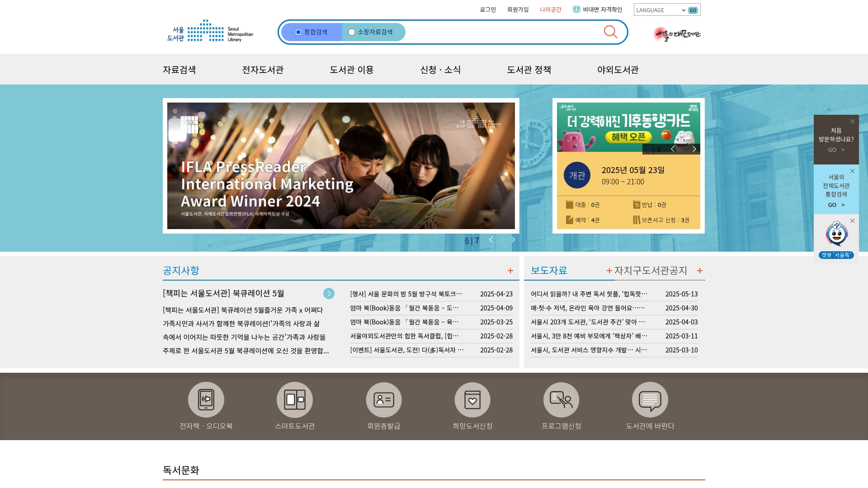Open the 희망도서신청 icon
The height and width of the screenshot is (488, 868).
tap(472, 399)
